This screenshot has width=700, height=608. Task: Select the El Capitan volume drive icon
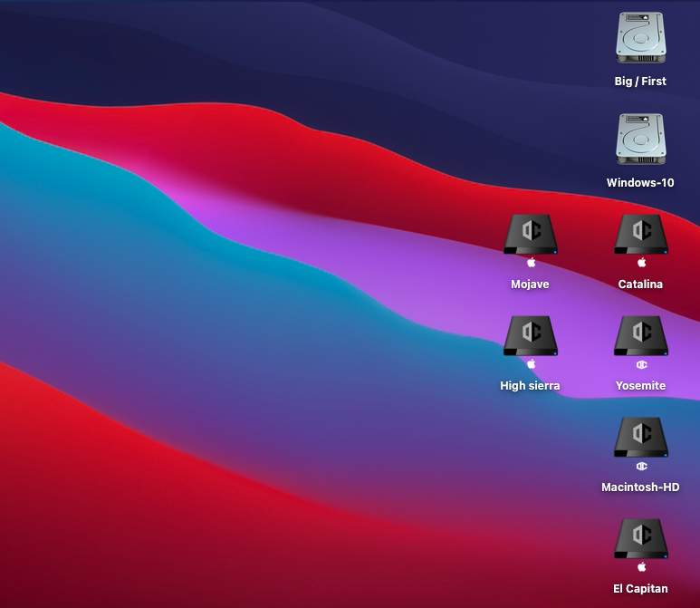coord(641,545)
